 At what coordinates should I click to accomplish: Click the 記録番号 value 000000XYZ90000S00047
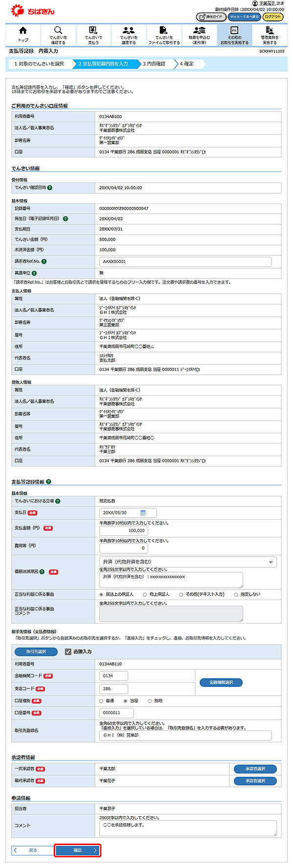[124, 208]
